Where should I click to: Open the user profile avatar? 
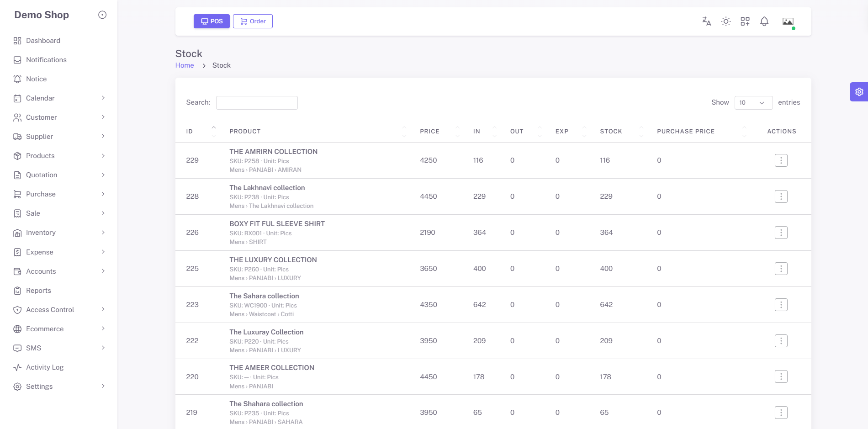(788, 21)
